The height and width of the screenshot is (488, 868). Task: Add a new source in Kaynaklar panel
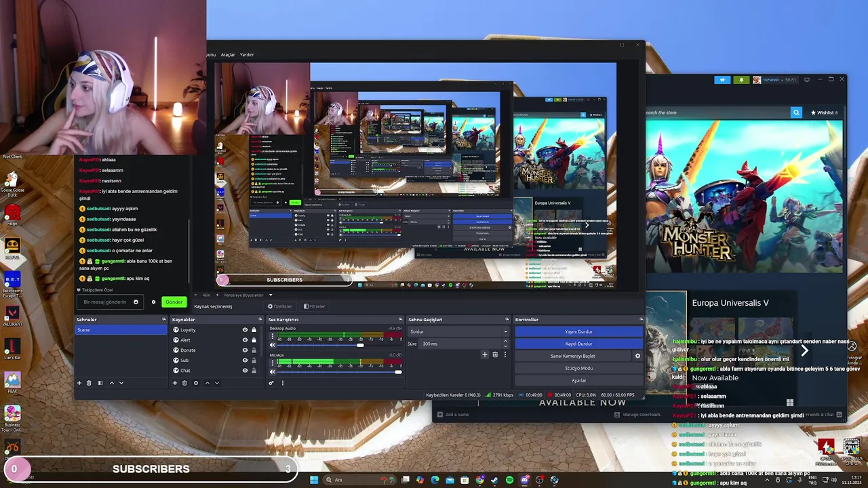click(x=175, y=383)
